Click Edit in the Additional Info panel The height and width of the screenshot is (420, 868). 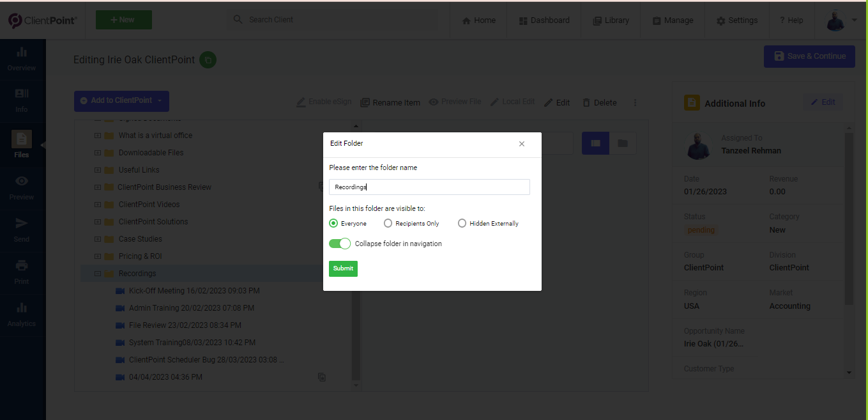823,102
